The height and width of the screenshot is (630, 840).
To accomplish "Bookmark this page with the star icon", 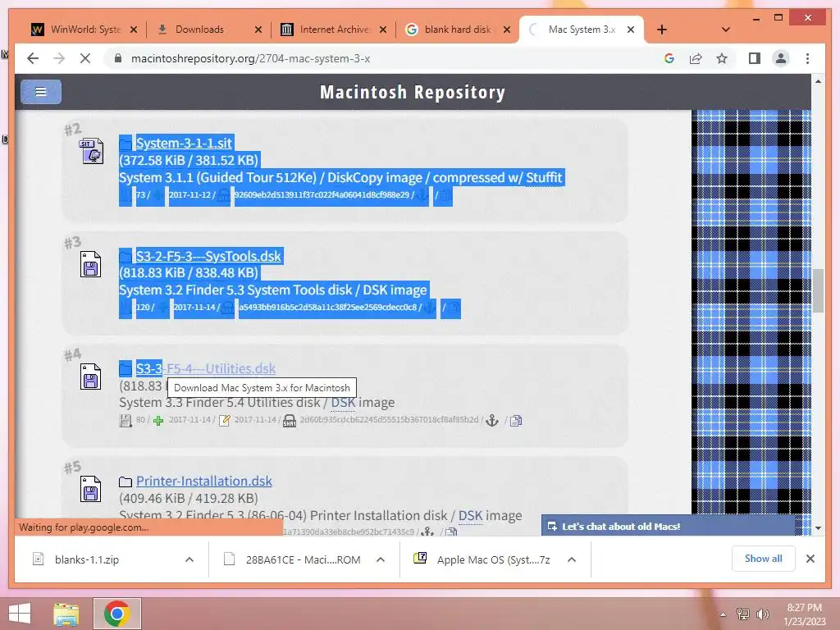I will tap(722, 58).
